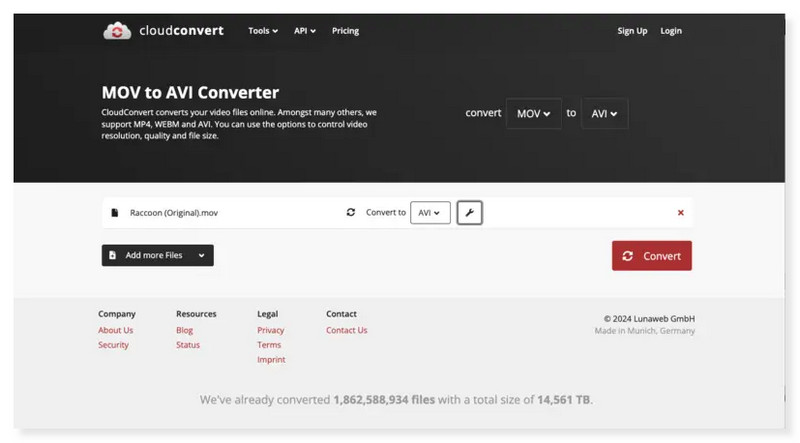Open the AVI dropdown in the file row
The height and width of the screenshot is (443, 800).
[430, 213]
